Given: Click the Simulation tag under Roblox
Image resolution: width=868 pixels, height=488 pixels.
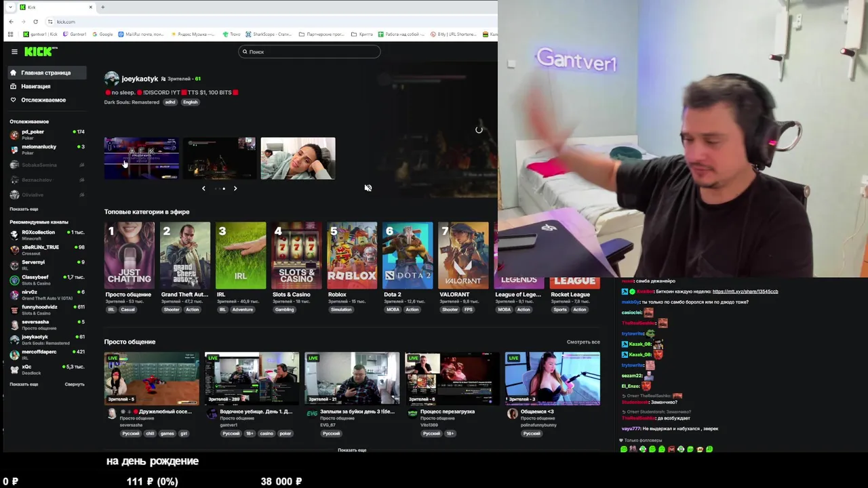Looking at the screenshot, I should tap(341, 310).
